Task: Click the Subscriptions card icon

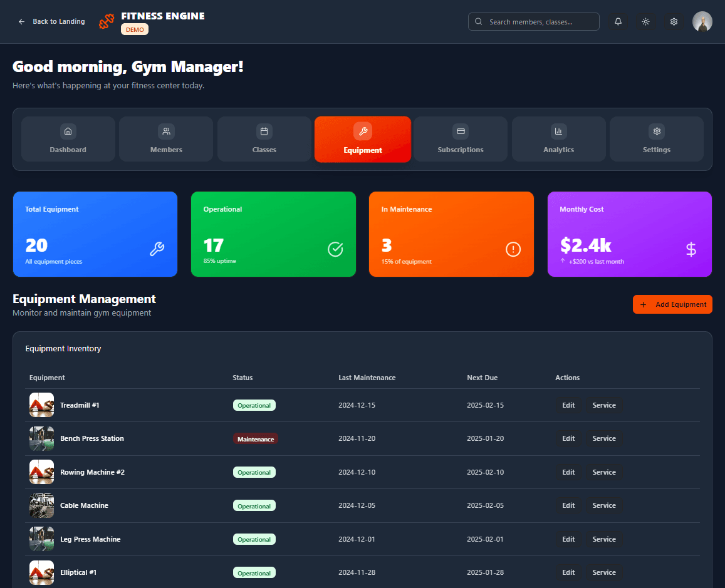Action: pos(461,131)
